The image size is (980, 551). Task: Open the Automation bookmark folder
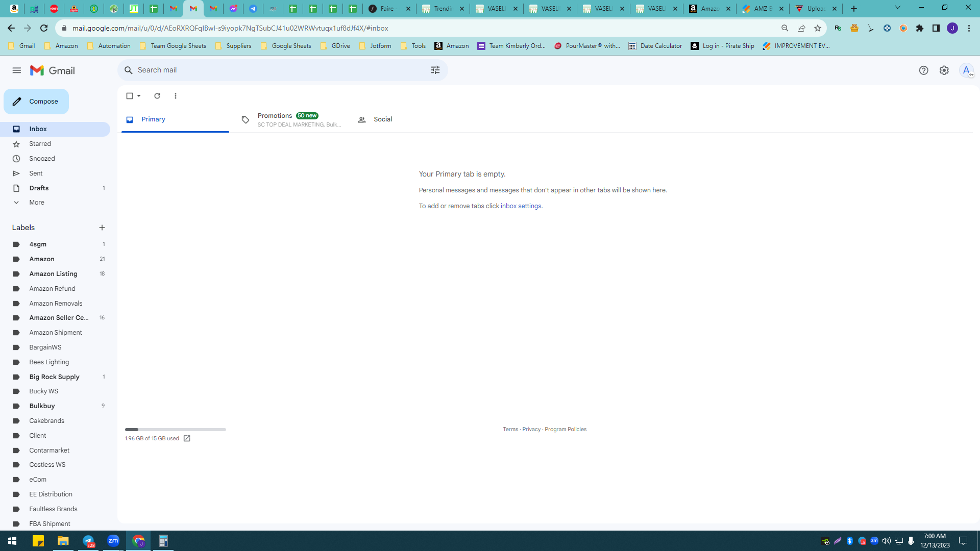point(109,46)
